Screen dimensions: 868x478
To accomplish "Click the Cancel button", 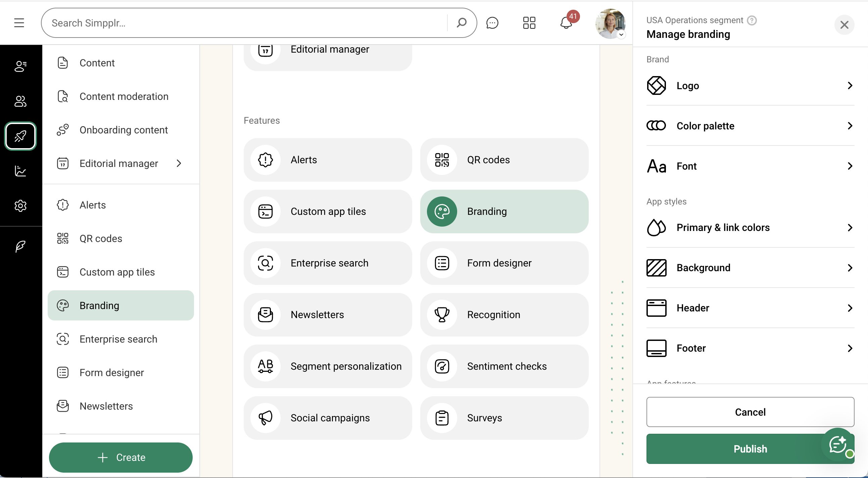I will tap(750, 412).
